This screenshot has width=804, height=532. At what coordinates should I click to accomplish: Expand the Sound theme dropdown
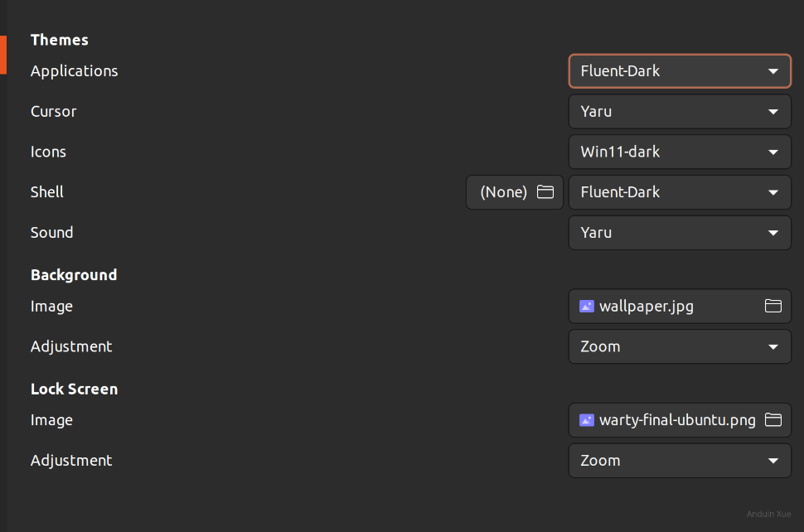pos(679,233)
